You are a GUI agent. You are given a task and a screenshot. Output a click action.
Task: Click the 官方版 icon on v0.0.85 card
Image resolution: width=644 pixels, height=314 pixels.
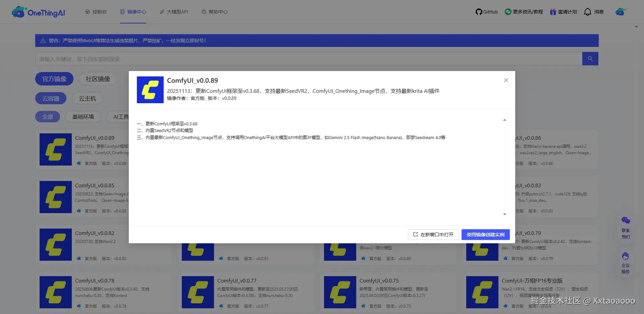click(79, 211)
